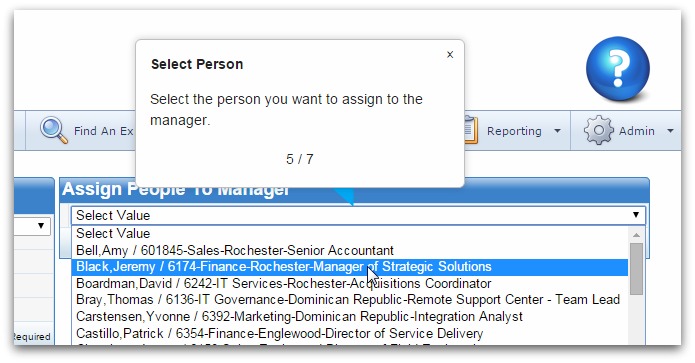Click the blue help question mark icon
The height and width of the screenshot is (363, 695).
tap(617, 69)
